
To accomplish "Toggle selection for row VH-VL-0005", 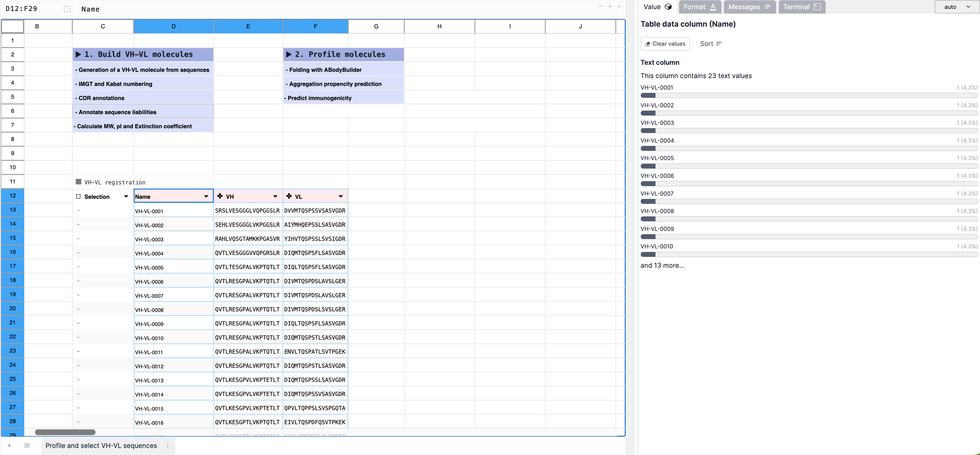I will tap(78, 266).
